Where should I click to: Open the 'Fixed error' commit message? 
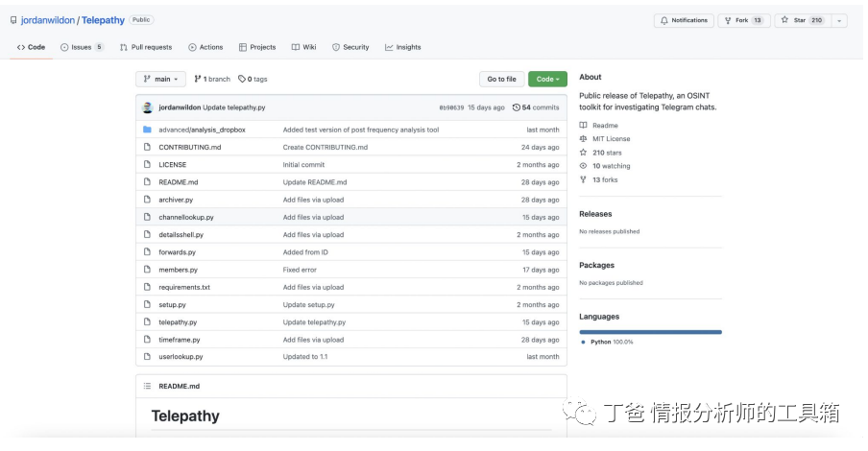(x=300, y=270)
